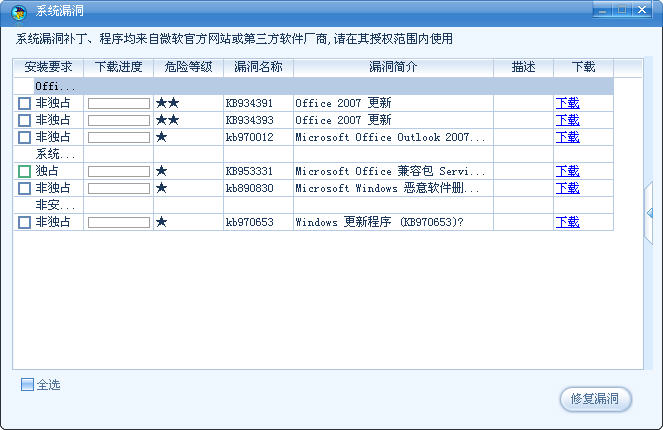Click the two-star rating of KB934391
This screenshot has width=663, height=430.
tap(168, 103)
